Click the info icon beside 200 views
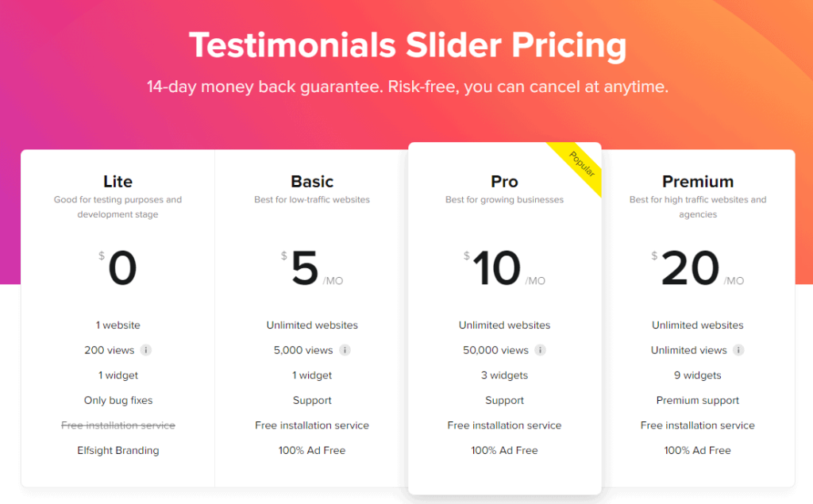The height and width of the screenshot is (504, 813). 146,350
